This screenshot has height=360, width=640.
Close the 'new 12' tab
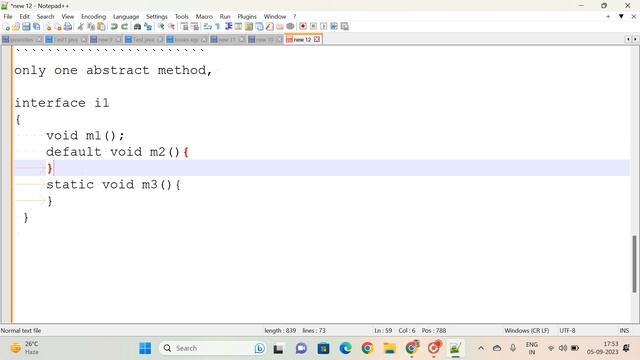coord(317,40)
